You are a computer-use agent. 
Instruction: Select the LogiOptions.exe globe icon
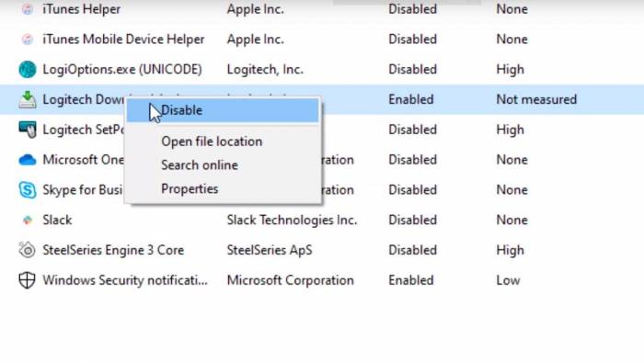[x=27, y=69]
